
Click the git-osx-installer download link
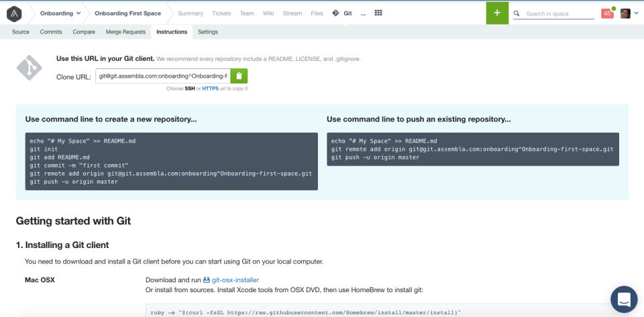(x=235, y=280)
